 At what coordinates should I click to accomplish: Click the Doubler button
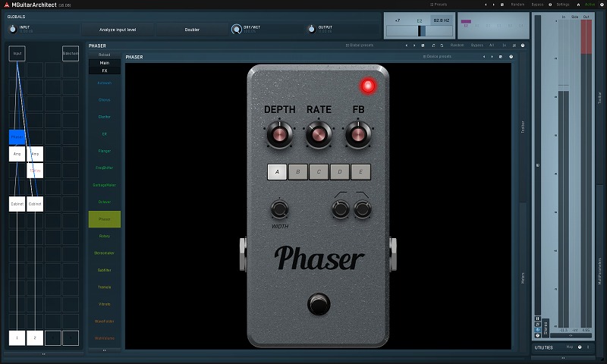pos(192,30)
